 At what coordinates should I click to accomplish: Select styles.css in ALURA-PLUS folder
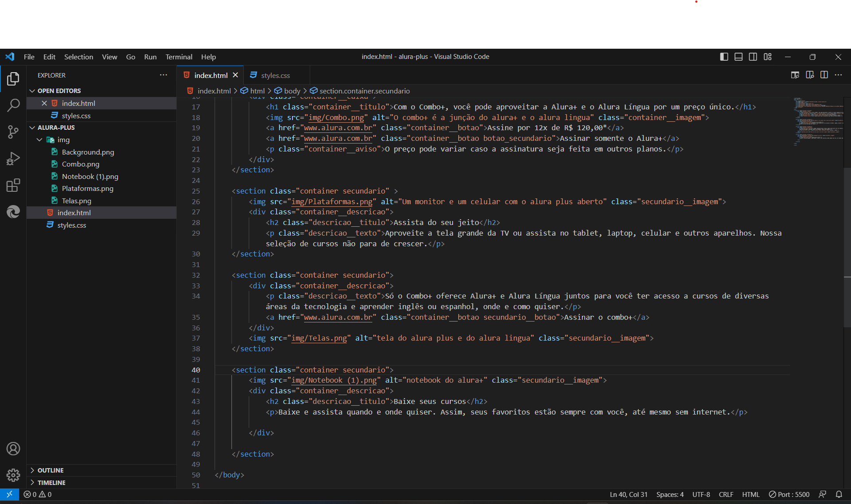coord(71,225)
